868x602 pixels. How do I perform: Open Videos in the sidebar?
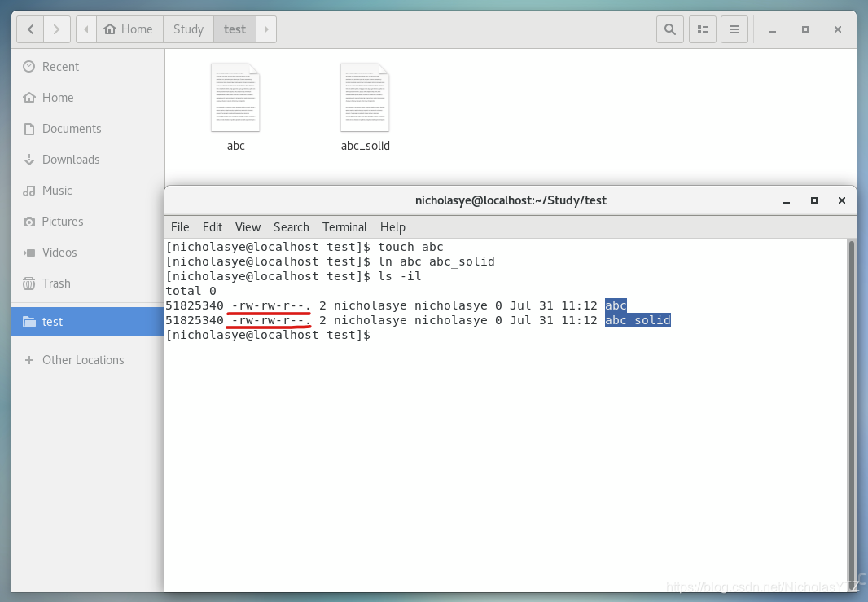(x=87, y=253)
